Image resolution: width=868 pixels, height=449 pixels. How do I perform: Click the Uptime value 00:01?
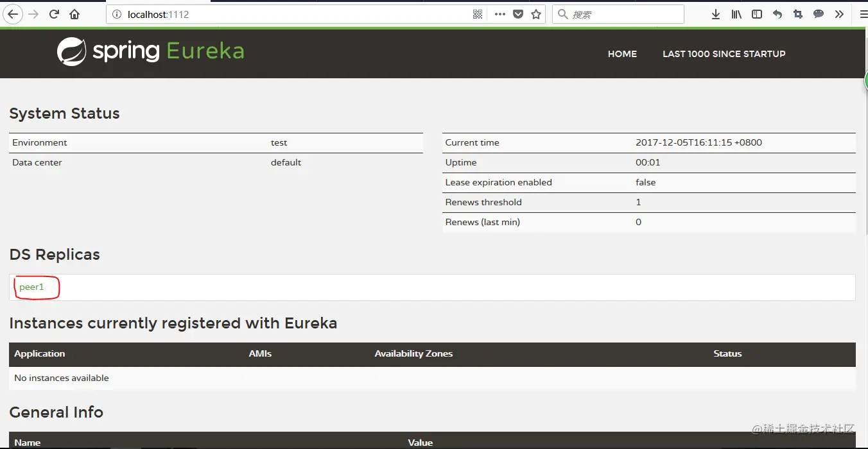[648, 162]
